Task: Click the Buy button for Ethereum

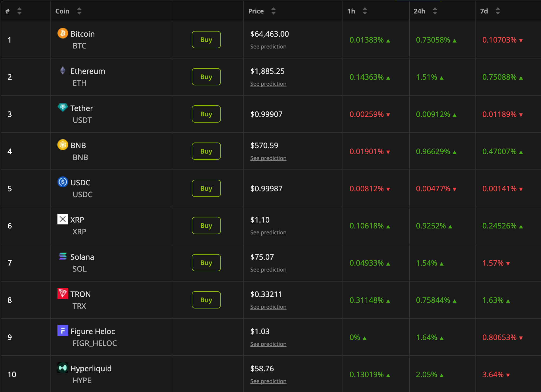Action: pos(206,77)
